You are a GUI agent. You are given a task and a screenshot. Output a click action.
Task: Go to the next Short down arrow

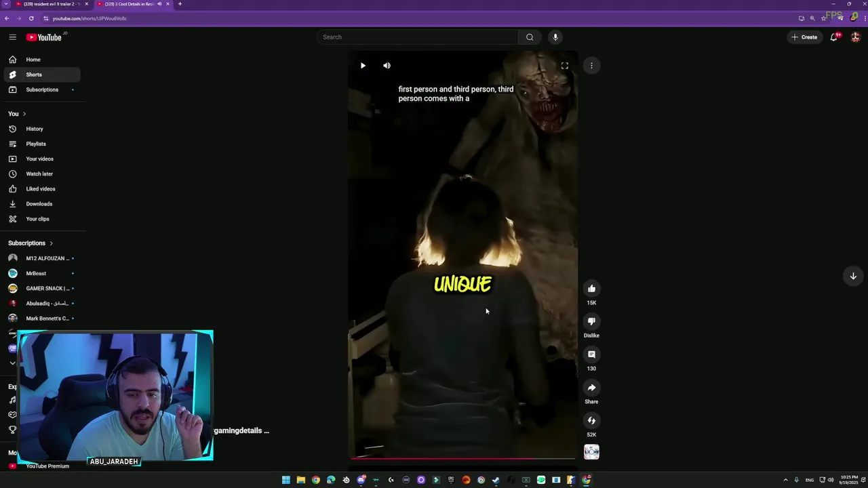point(853,276)
